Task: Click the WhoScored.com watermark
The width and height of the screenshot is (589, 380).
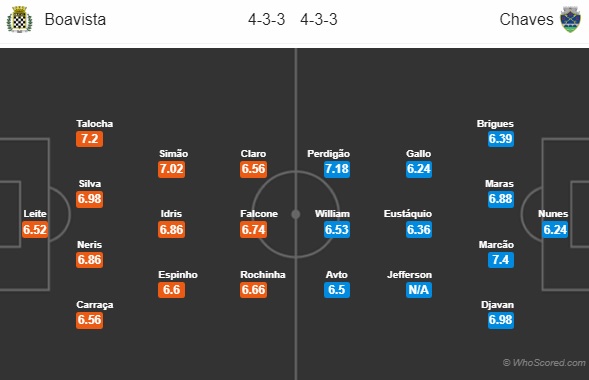Action: 544,363
